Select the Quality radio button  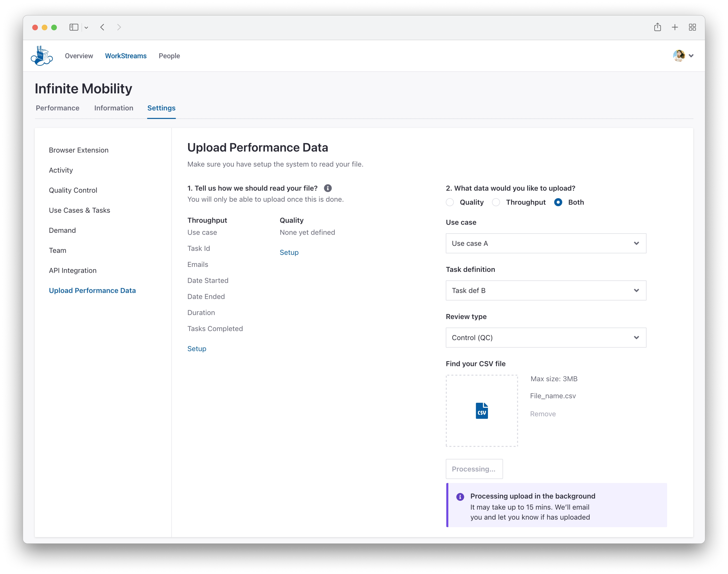click(x=450, y=202)
